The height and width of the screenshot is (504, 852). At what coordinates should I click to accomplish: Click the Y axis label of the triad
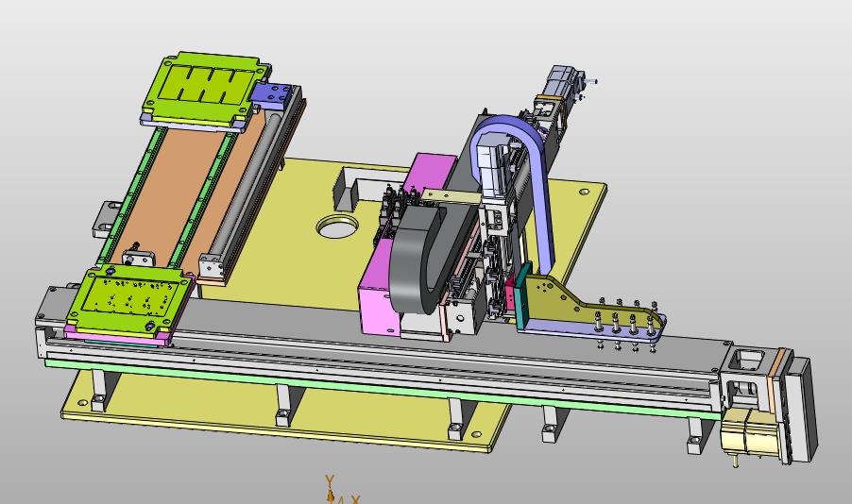330,480
